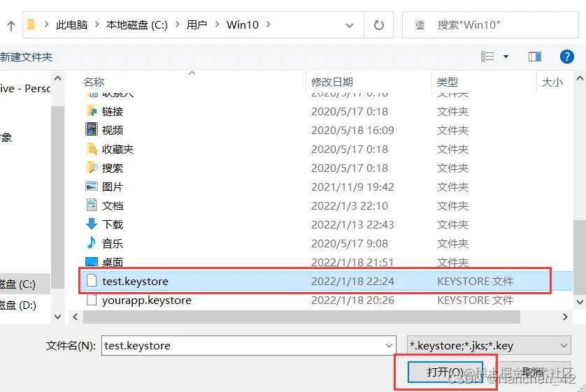
Task: Select the 收藏夹 folder icon
Action: pyautogui.click(x=92, y=149)
